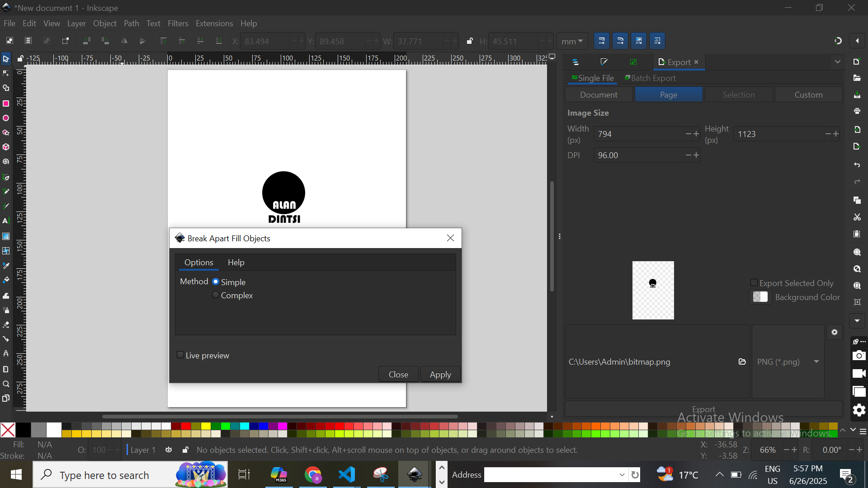Open Layer 1 layer selector
Screen dimensions: 868x488
coord(143,450)
